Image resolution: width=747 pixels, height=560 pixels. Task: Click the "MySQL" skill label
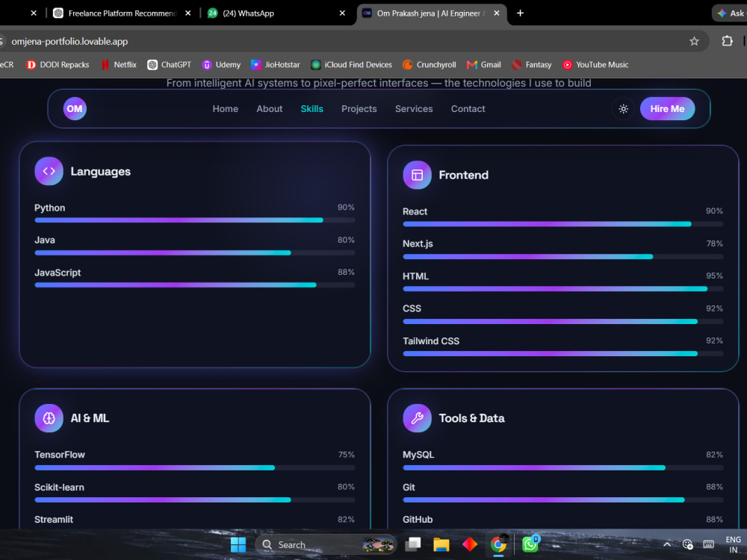tap(418, 455)
